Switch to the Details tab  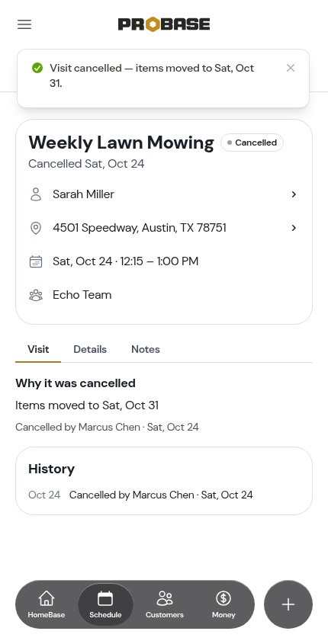(90, 350)
